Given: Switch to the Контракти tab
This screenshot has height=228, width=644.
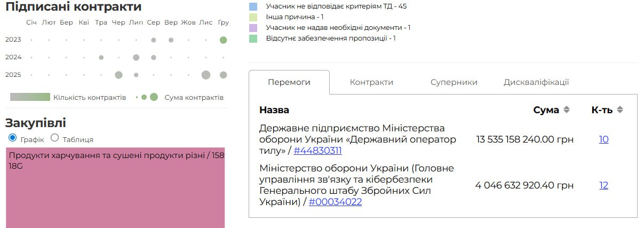Looking at the screenshot, I should point(371,82).
